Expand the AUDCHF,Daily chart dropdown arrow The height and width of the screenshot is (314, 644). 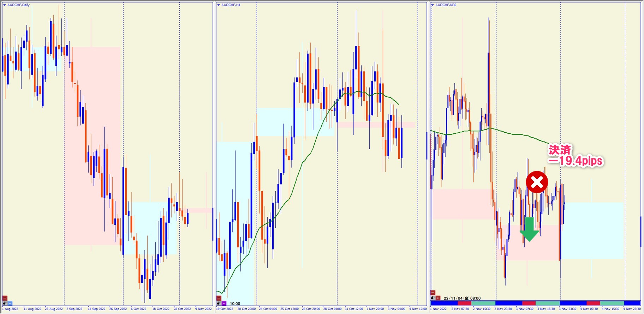5,5
